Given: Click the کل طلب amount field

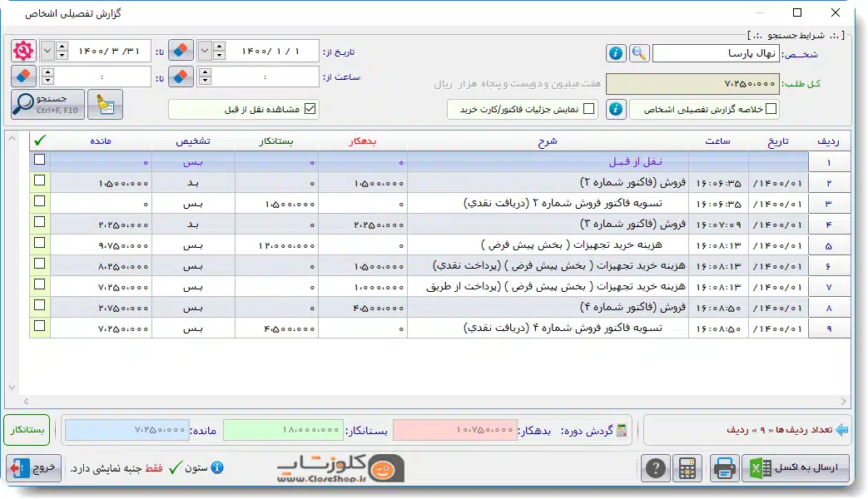Looking at the screenshot, I should (x=692, y=83).
